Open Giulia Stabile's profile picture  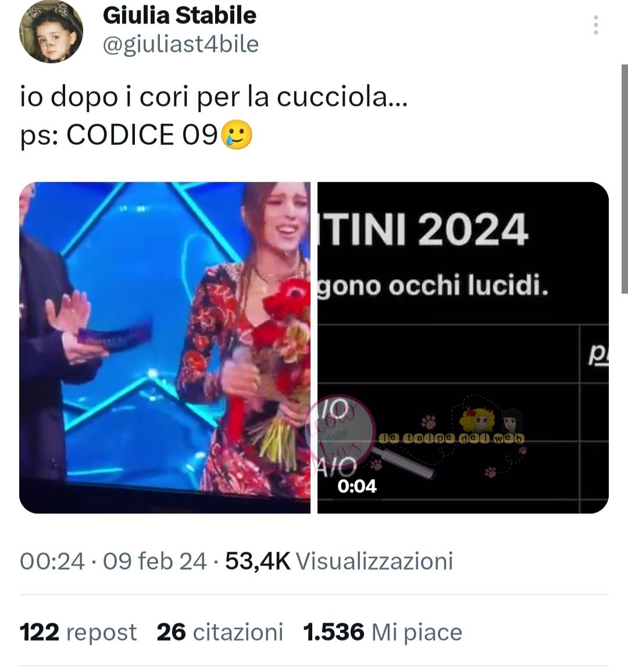coord(51,31)
